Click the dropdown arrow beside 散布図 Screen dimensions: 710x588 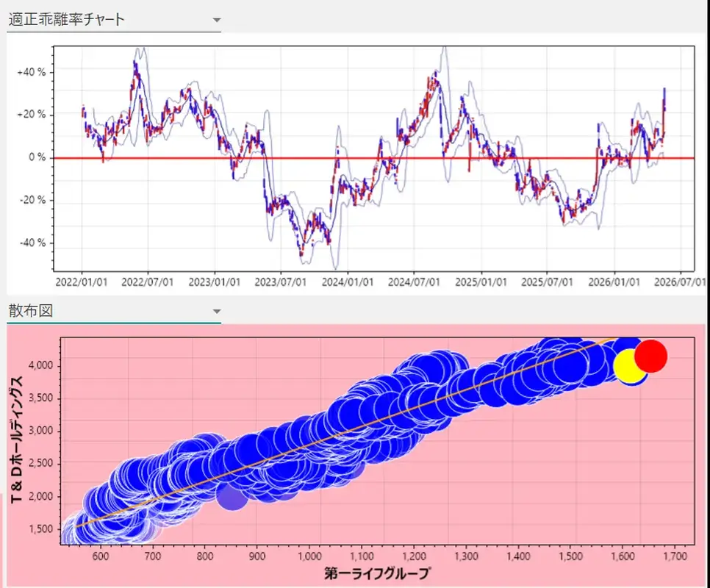[217, 312]
